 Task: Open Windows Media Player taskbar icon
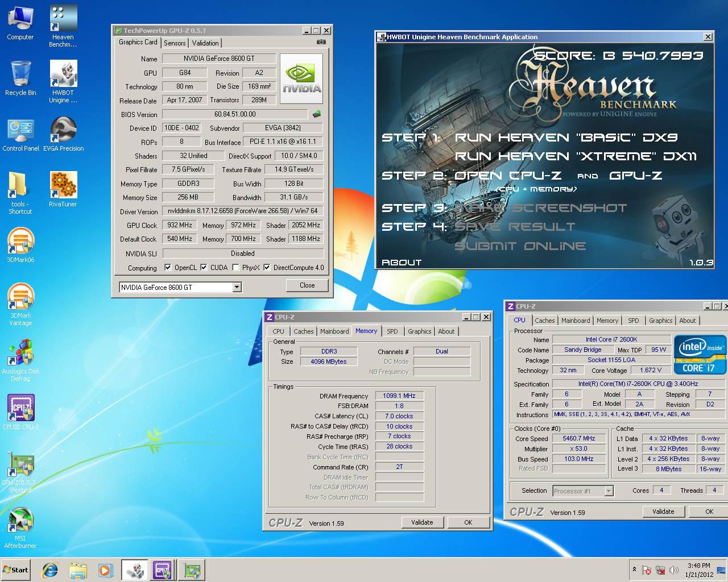coord(105,570)
